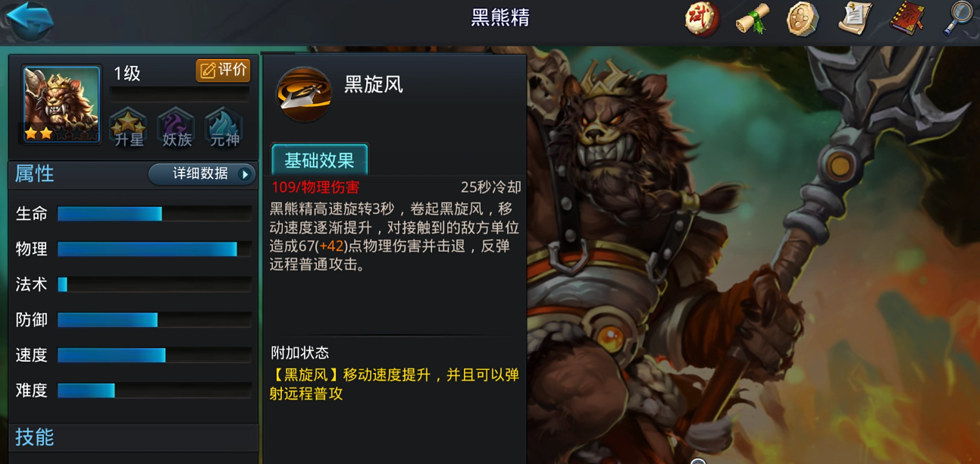Click the 黑熊精 hero portrait thumbnail
Image resolution: width=980 pixels, height=464 pixels.
click(61, 105)
